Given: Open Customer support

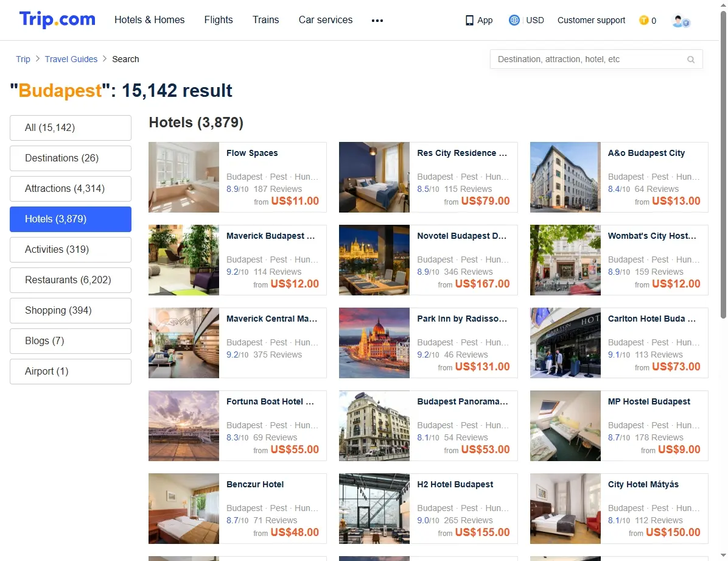Looking at the screenshot, I should [x=591, y=20].
